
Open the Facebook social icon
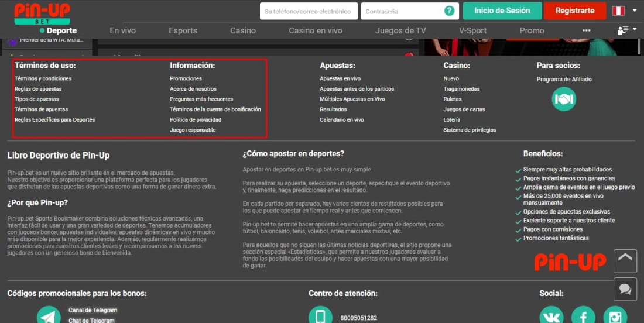pyautogui.click(x=583, y=315)
